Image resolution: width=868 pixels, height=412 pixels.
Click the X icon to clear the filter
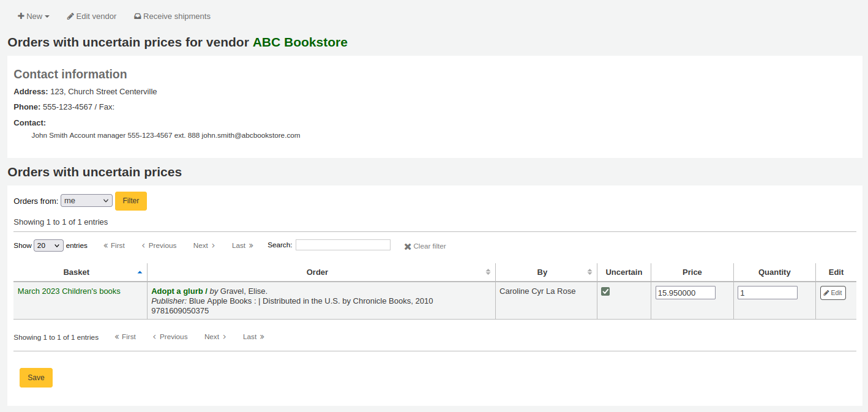[408, 246]
